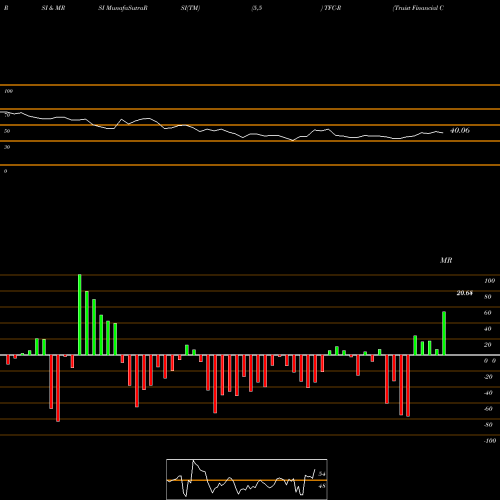Screen dimensions: 500x500
Task: Click the '(5,5' parameter text
Action: 257,8
